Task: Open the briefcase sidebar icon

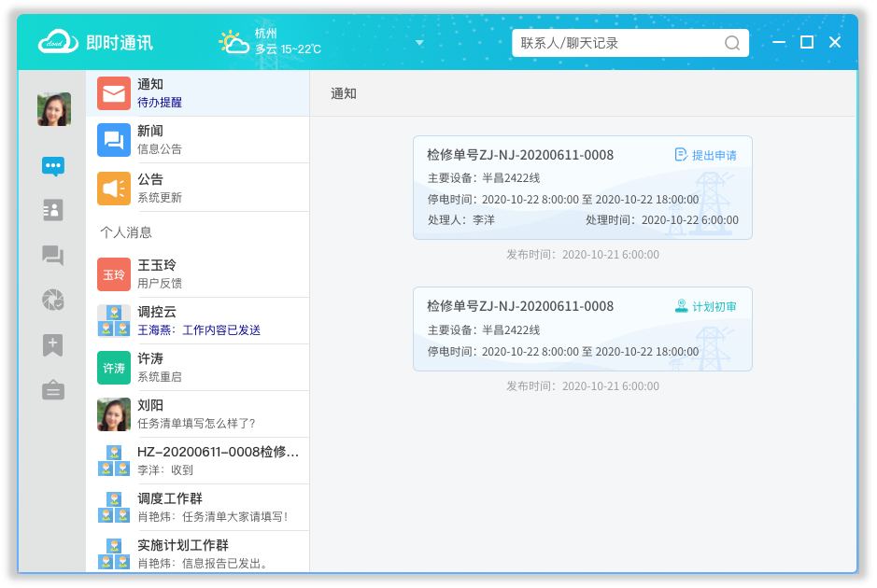Action: (x=53, y=390)
